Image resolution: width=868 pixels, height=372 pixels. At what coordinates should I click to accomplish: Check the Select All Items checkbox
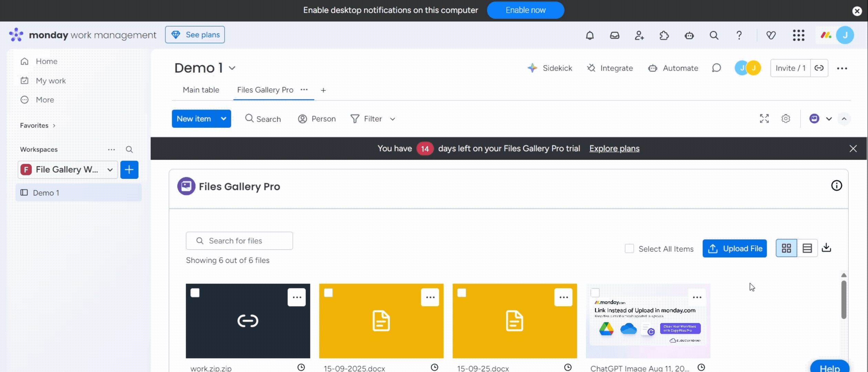click(x=629, y=249)
